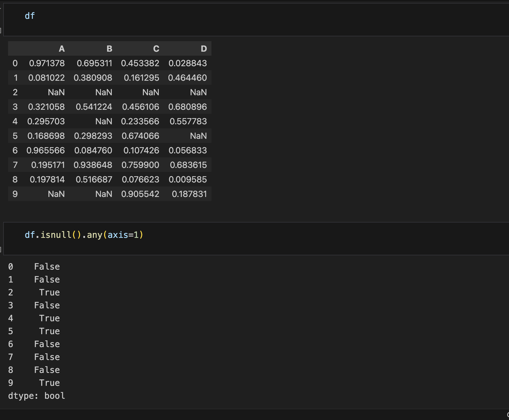This screenshot has height=420, width=509.
Task: Click the False output for index 7
Action: tap(47, 357)
